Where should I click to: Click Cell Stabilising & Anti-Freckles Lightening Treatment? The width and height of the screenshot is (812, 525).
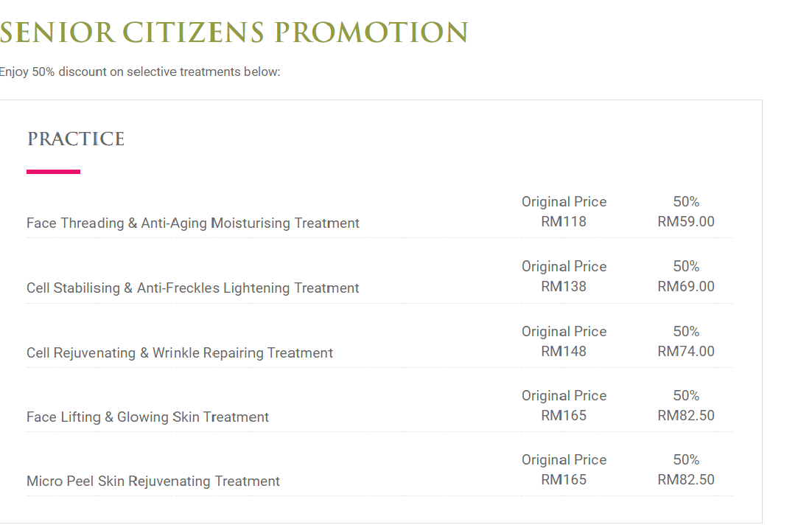(192, 288)
